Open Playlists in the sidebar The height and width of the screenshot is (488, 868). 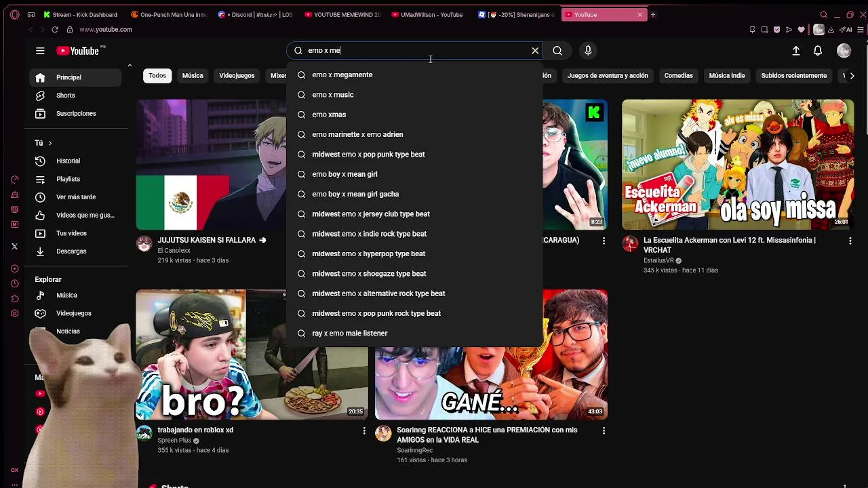click(x=75, y=179)
